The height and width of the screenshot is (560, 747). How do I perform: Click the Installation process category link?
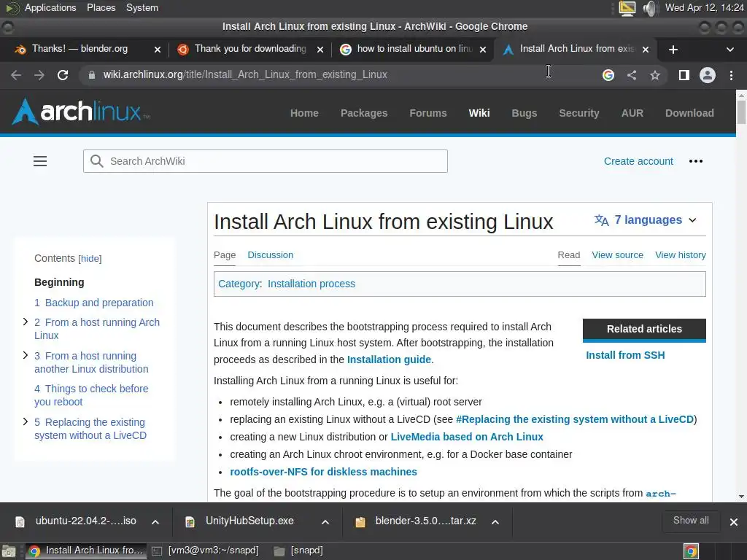tap(311, 284)
